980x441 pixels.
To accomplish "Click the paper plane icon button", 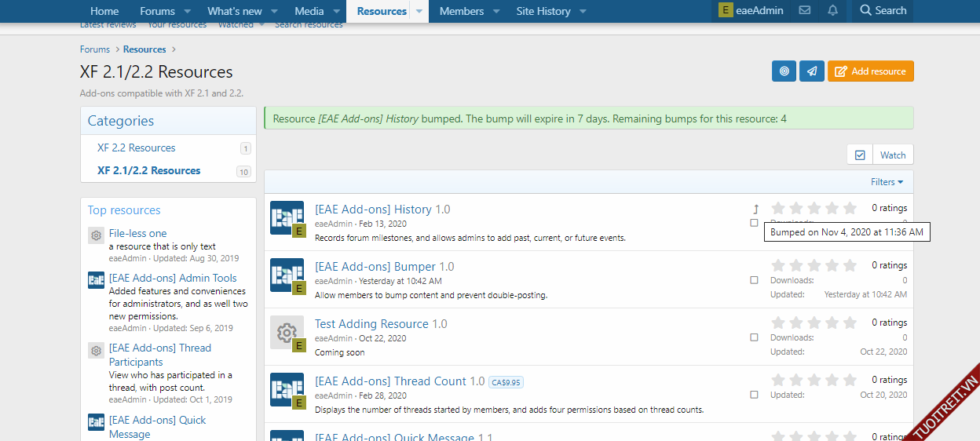I will 812,71.
